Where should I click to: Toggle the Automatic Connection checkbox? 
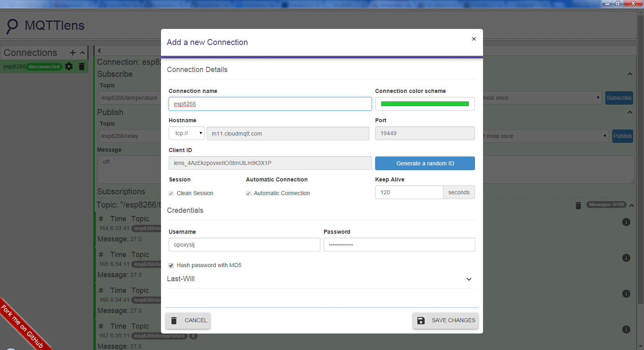[248, 194]
